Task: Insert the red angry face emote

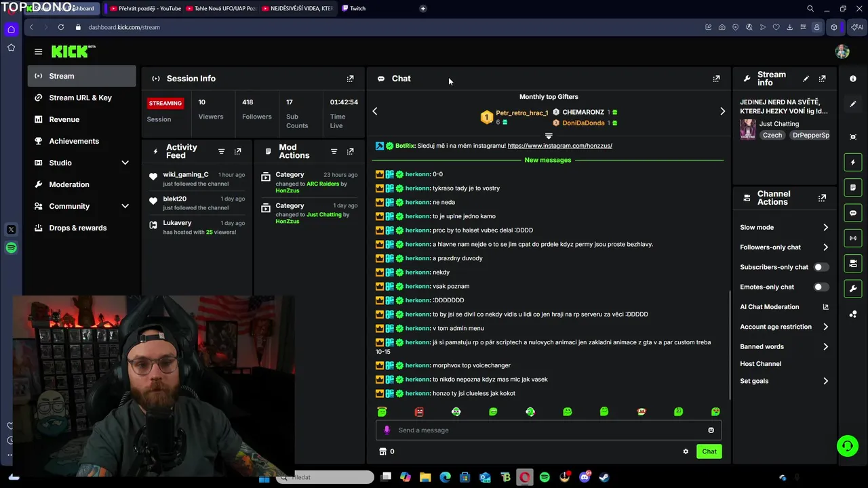Action: [x=419, y=411]
